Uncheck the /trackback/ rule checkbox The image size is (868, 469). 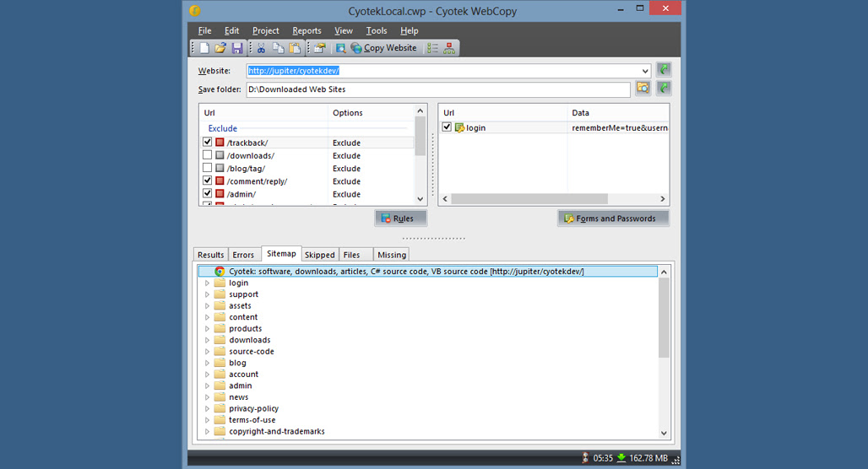(207, 143)
